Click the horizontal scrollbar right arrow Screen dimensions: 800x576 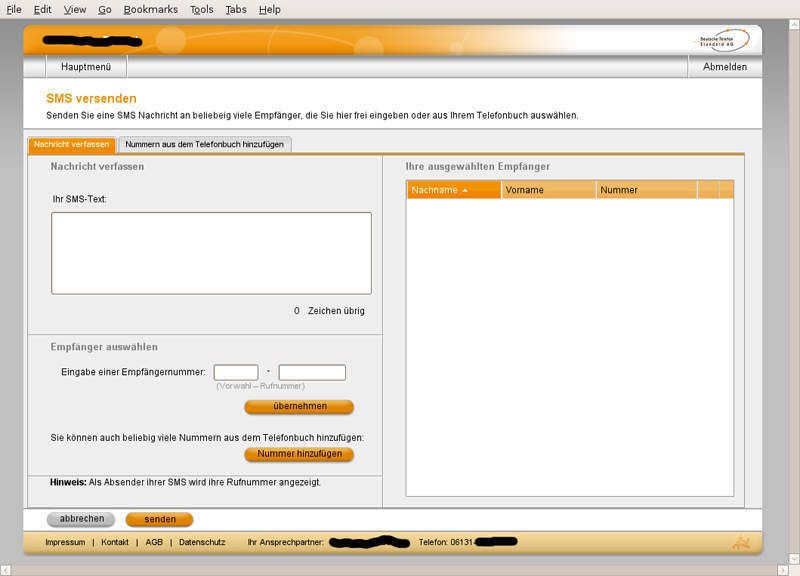tap(783, 570)
